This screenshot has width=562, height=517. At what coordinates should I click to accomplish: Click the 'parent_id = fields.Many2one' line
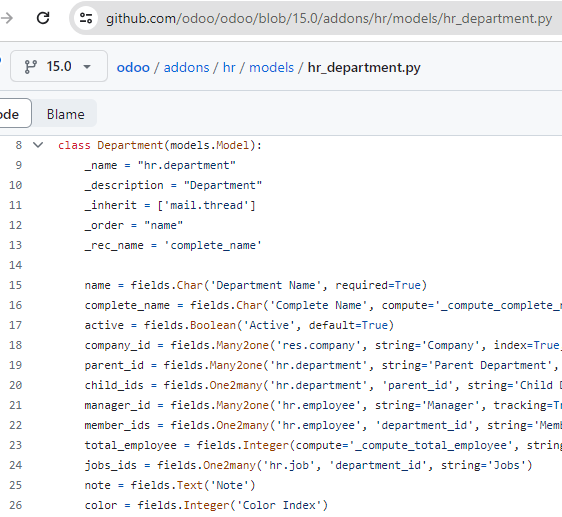tap(323, 365)
